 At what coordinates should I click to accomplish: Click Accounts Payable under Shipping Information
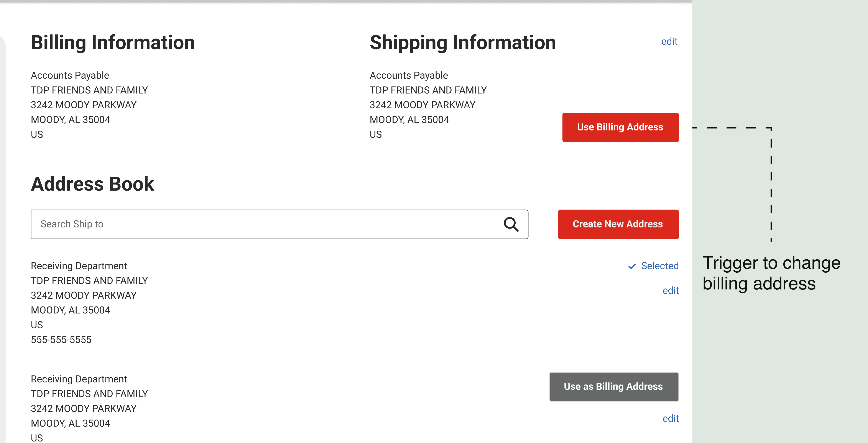(409, 75)
